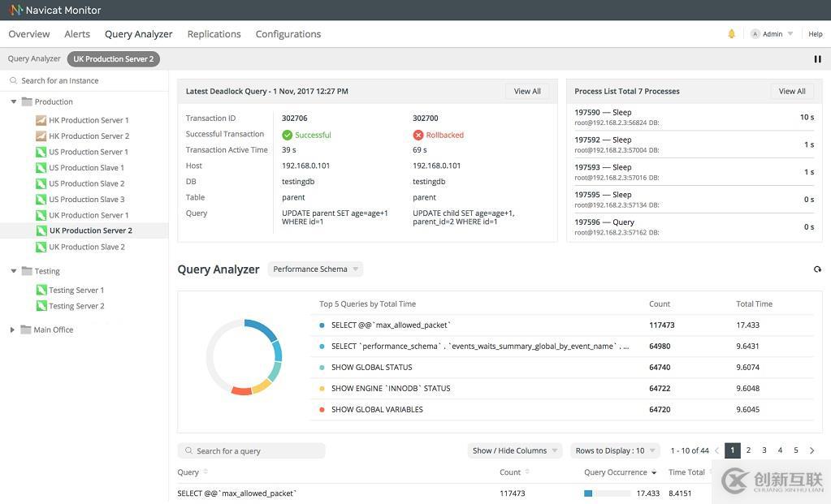Click US Production Slave 1 status icon
The image size is (831, 504).
click(x=41, y=168)
